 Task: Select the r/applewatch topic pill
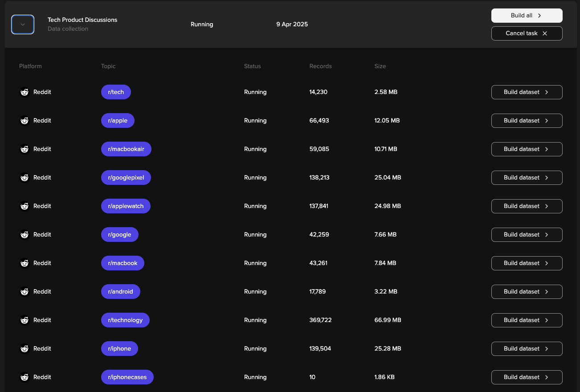coord(126,206)
